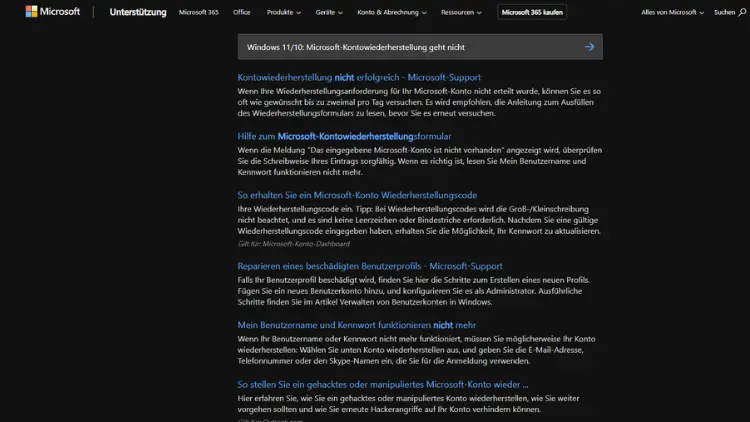
Task: Click the Suchen text label
Action: coord(724,12)
